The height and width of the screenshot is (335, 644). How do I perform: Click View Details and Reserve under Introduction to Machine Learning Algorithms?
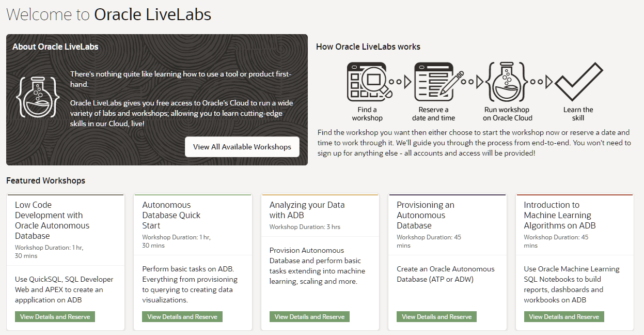pos(563,316)
